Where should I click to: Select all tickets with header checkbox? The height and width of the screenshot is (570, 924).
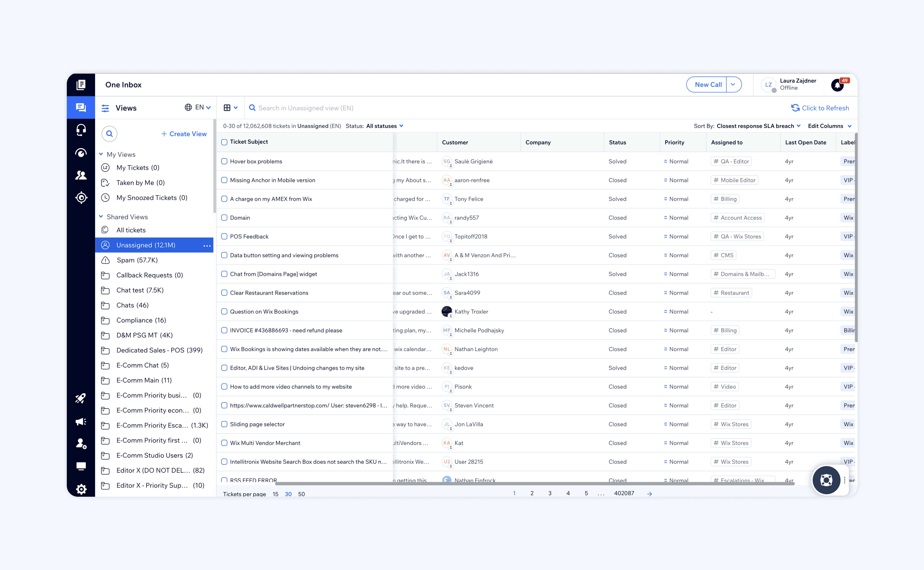[x=224, y=142]
